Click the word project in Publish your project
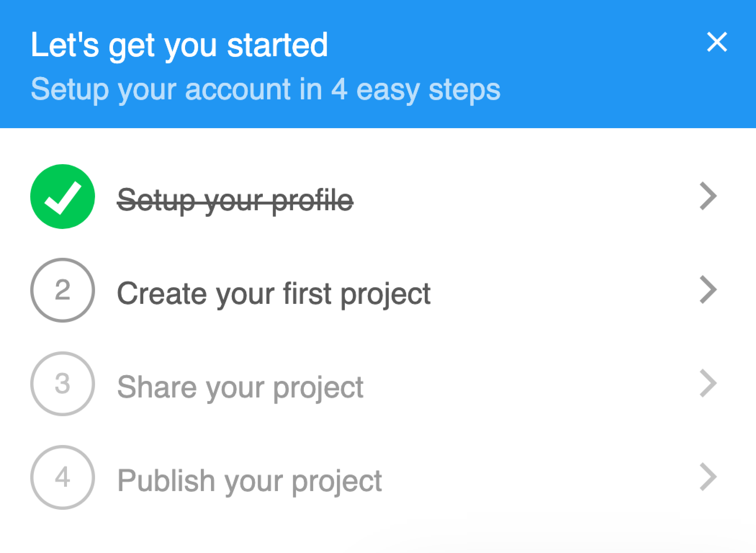 click(x=337, y=482)
